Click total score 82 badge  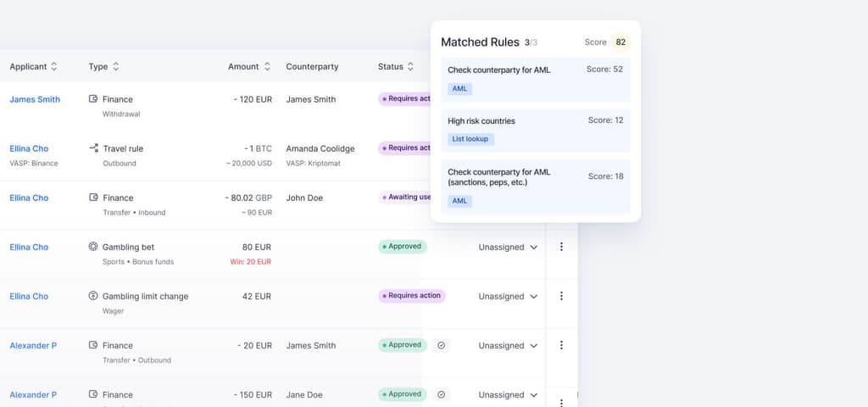click(x=620, y=42)
